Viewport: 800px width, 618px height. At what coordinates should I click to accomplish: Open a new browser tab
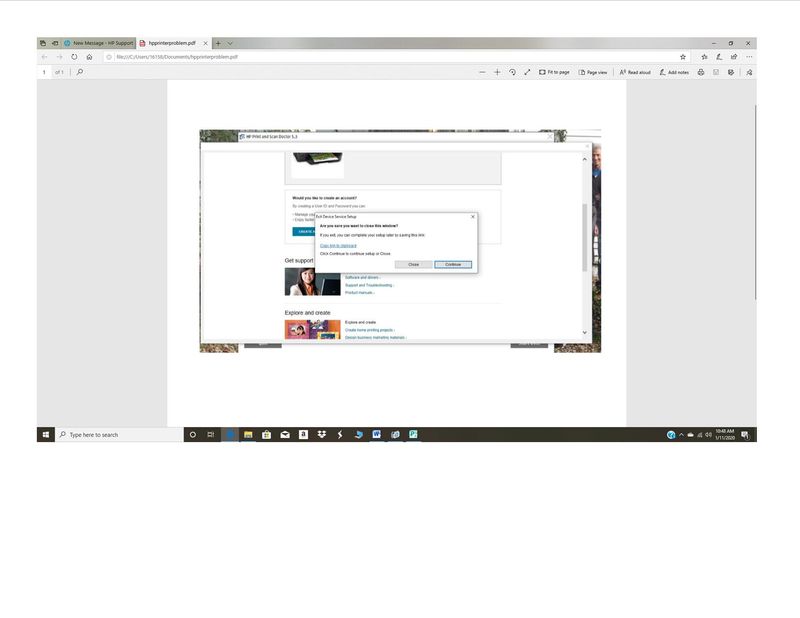click(218, 43)
